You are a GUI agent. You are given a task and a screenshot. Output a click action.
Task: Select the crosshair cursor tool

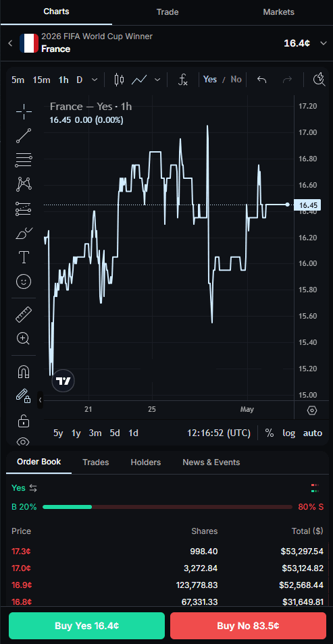pos(24,111)
